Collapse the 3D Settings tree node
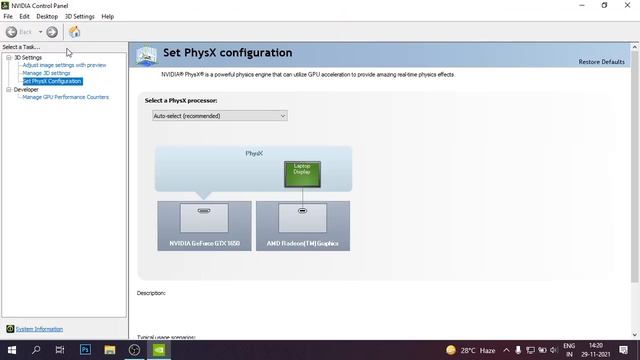This screenshot has height=360, width=640. [9, 58]
